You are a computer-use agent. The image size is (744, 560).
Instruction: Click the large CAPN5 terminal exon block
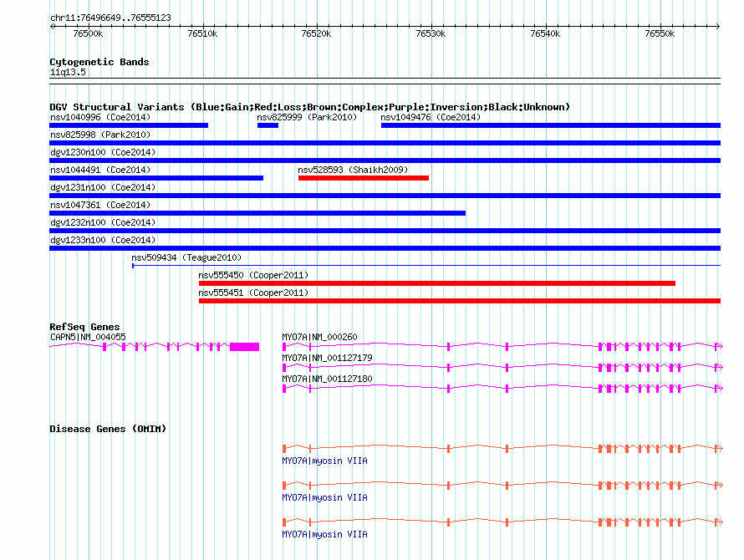pos(244,347)
